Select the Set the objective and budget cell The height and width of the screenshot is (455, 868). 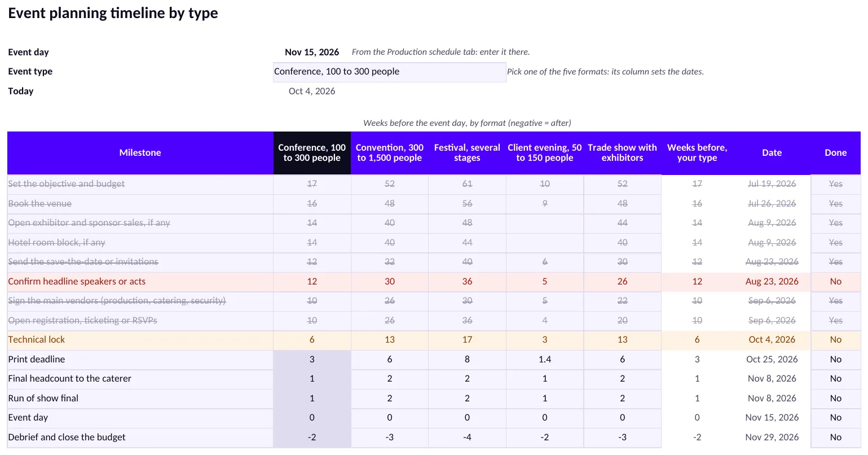140,184
